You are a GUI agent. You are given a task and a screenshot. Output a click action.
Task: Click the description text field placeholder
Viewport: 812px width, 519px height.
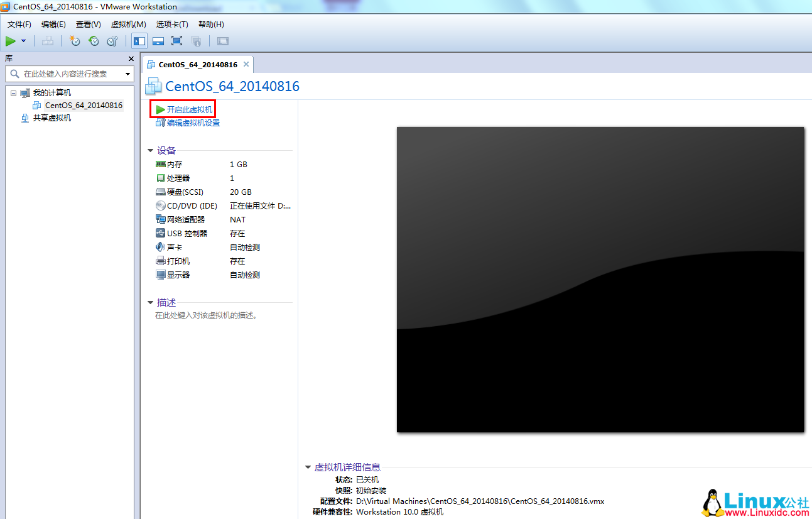[207, 315]
